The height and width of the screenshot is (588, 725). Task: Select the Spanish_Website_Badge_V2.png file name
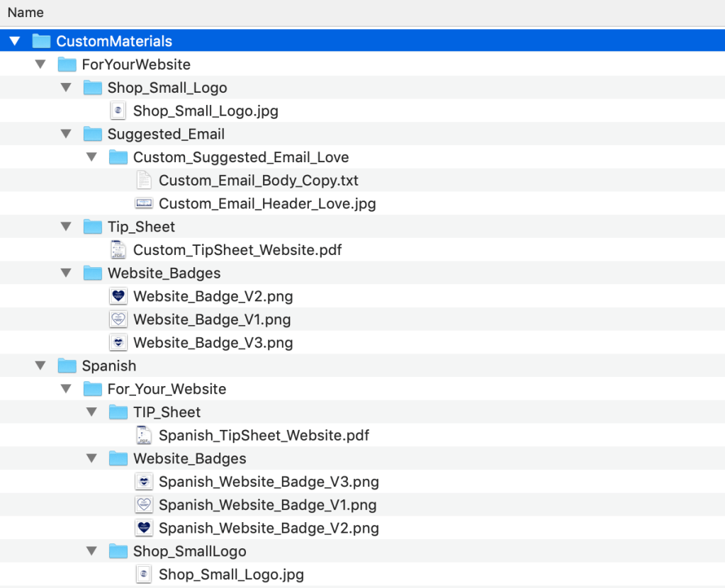269,528
